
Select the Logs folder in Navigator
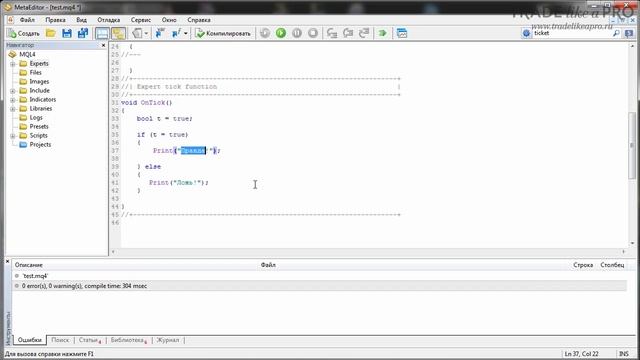pyautogui.click(x=36, y=118)
